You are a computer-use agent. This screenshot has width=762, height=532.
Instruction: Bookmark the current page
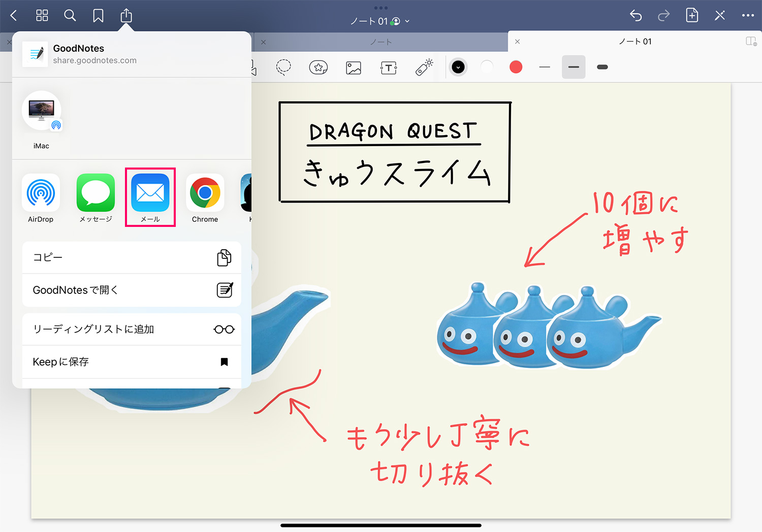point(98,16)
